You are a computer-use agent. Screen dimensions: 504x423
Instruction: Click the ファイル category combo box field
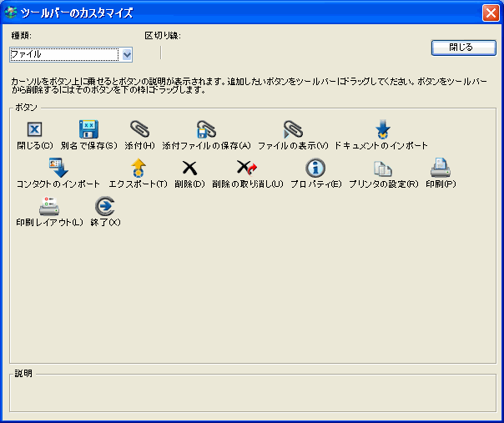(71, 54)
